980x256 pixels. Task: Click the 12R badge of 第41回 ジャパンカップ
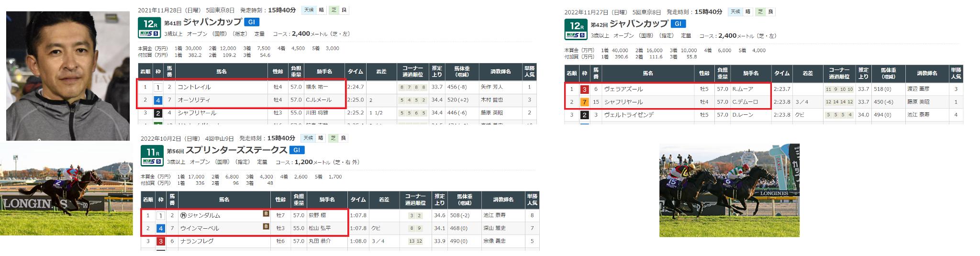149,24
